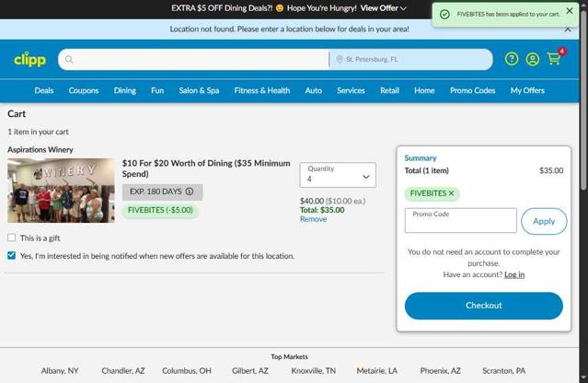Screen dimensions: 588x383
Task: Click the Remove item link
Action: [x=313, y=219]
